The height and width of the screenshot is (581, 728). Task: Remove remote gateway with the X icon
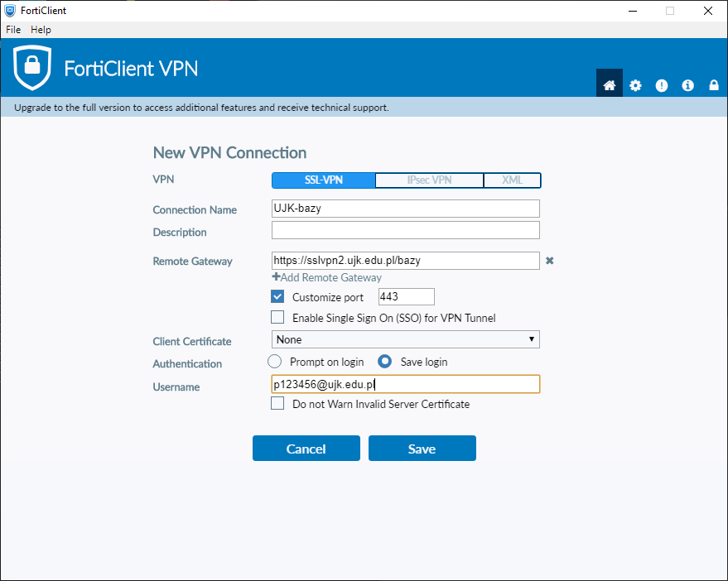549,261
